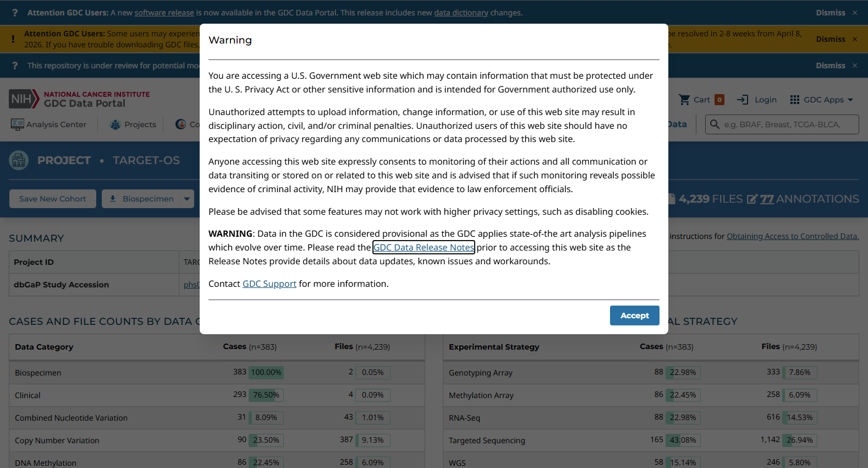868x468 pixels.
Task: Click the '76.50%' bar in Clinical row
Action: point(266,395)
